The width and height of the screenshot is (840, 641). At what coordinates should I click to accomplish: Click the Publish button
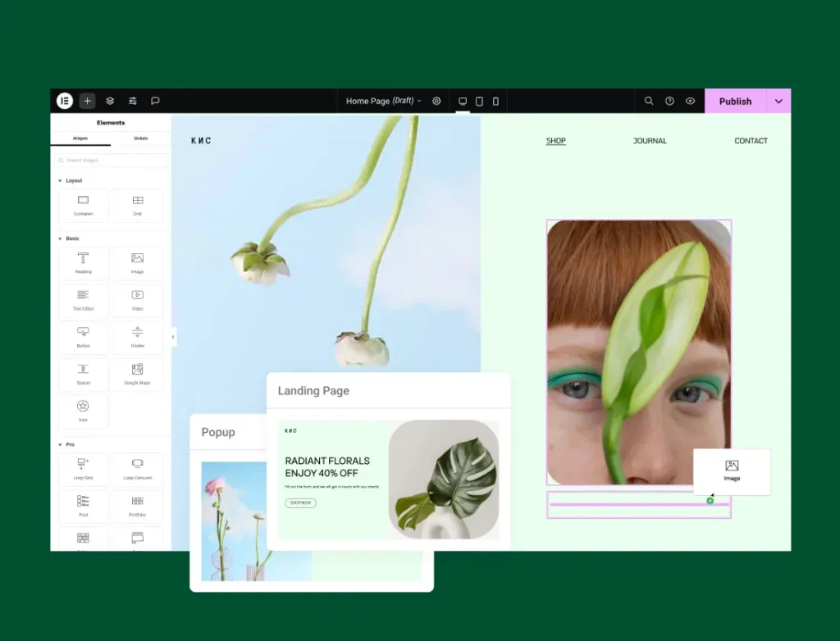[x=735, y=101]
